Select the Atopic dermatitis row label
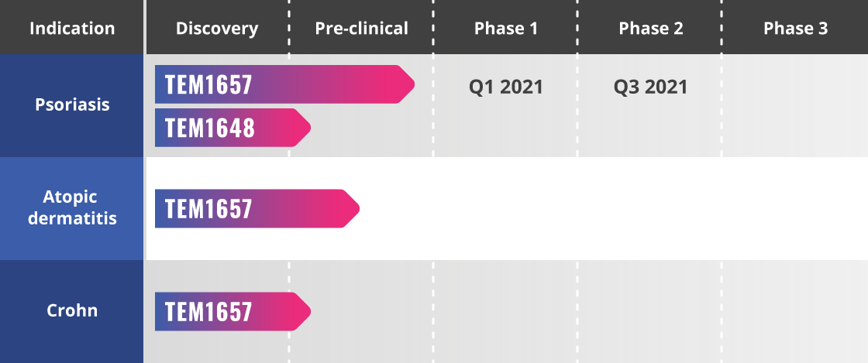The width and height of the screenshot is (868, 363). 72,207
